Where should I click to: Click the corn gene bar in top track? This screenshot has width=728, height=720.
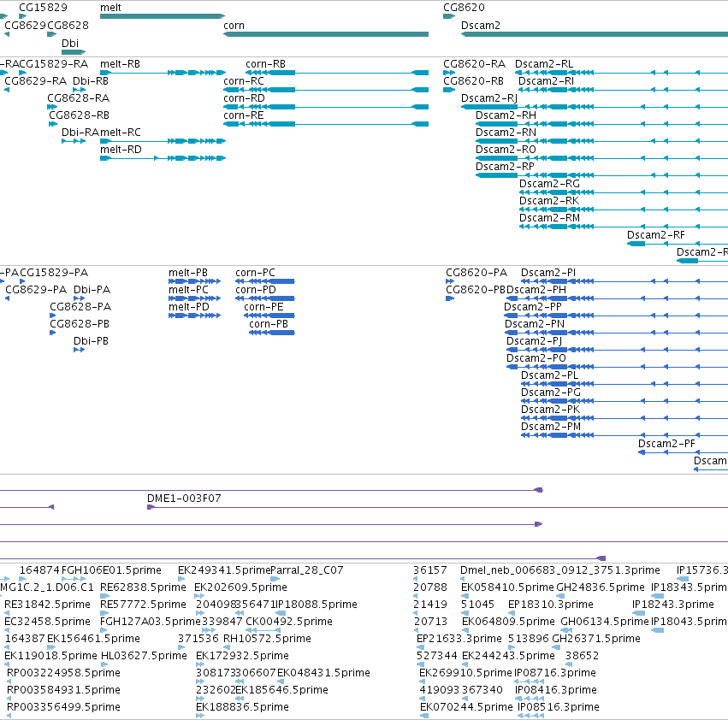coord(326,34)
